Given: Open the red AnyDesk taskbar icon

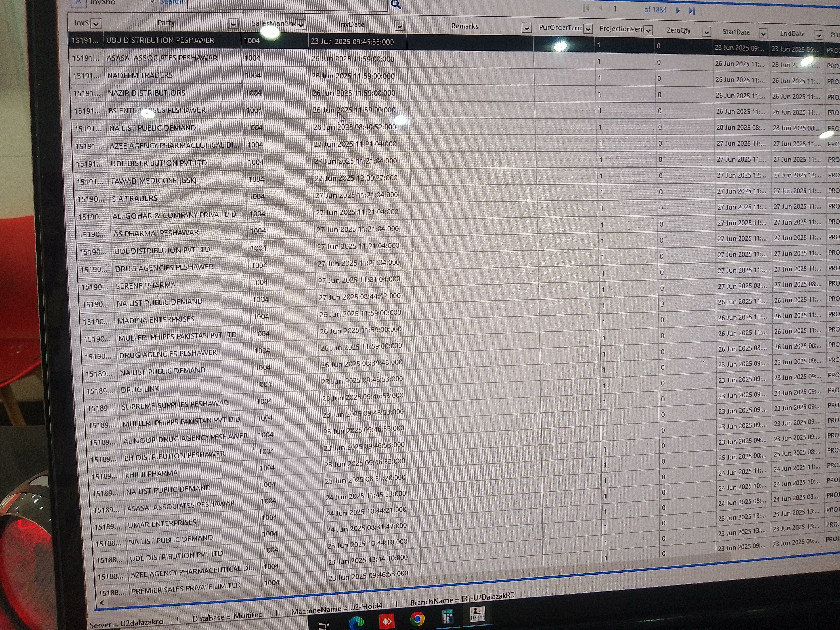Looking at the screenshot, I should pos(387,621).
